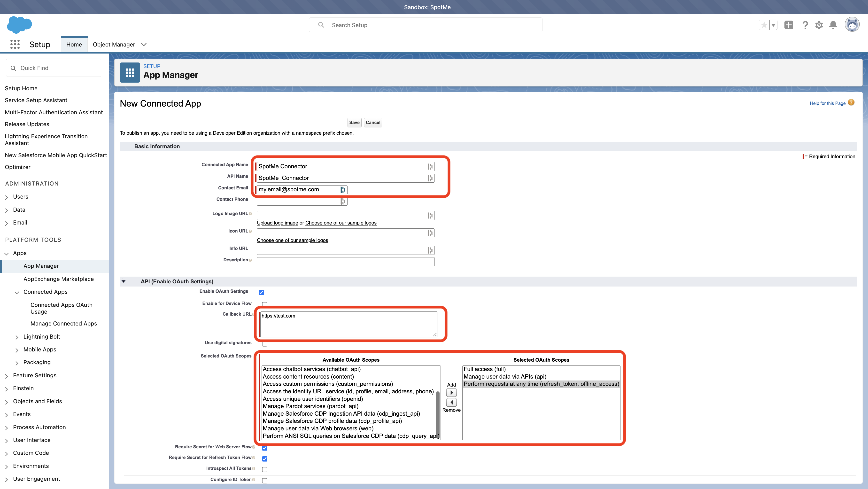Click the autofill icon in Contact Phone field

tap(343, 202)
